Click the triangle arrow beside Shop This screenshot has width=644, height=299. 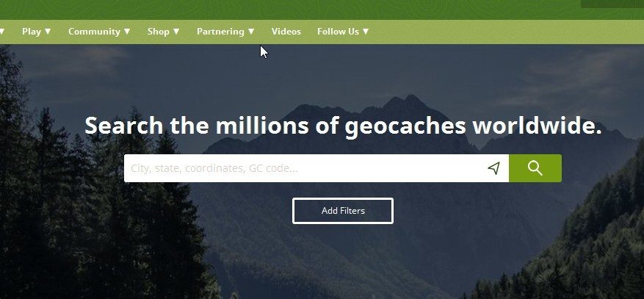click(x=176, y=31)
